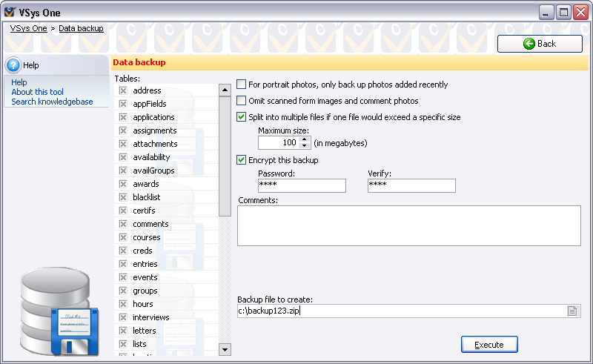Toggle the assignments table checkbox
This screenshot has height=364, width=593.
pyautogui.click(x=123, y=130)
